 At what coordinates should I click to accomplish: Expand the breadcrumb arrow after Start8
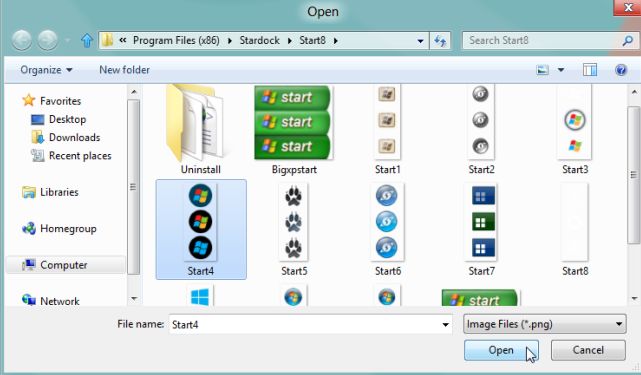coord(335,40)
